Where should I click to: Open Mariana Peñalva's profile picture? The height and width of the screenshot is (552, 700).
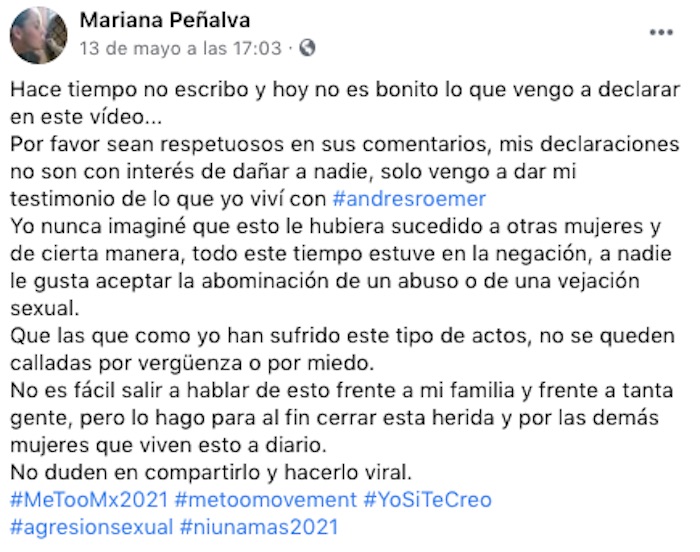[38, 35]
